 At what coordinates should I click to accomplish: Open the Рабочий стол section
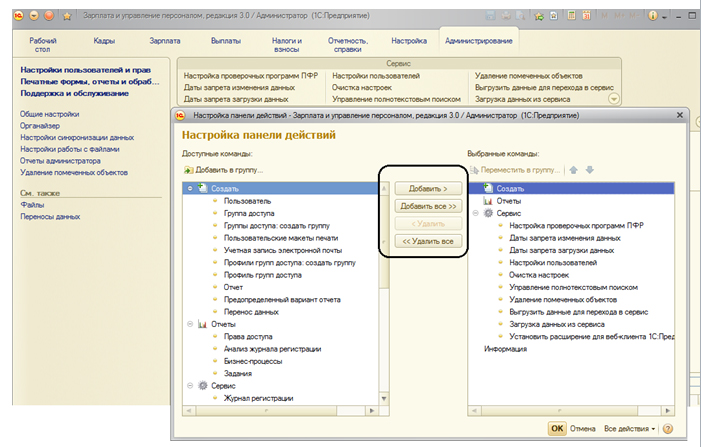coord(43,45)
